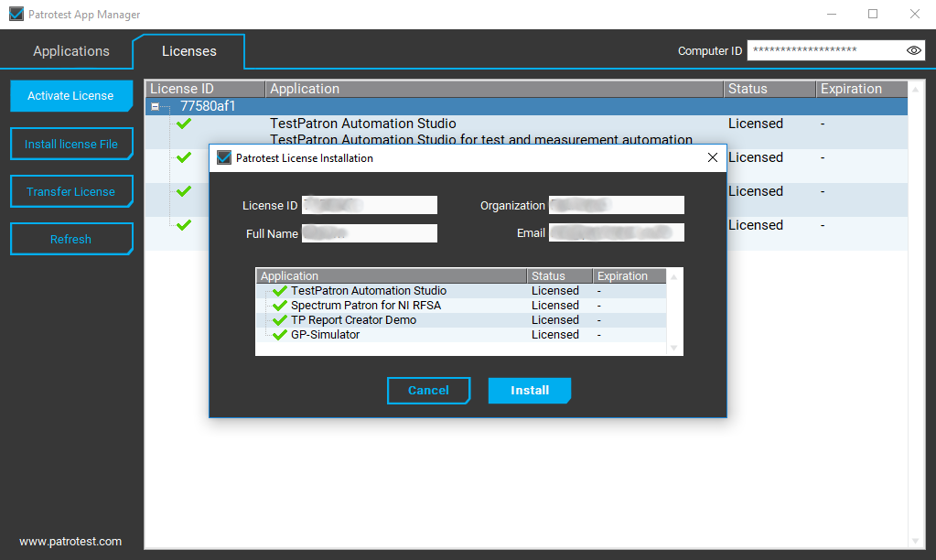Show hidden Computer ID with eye icon

913,50
